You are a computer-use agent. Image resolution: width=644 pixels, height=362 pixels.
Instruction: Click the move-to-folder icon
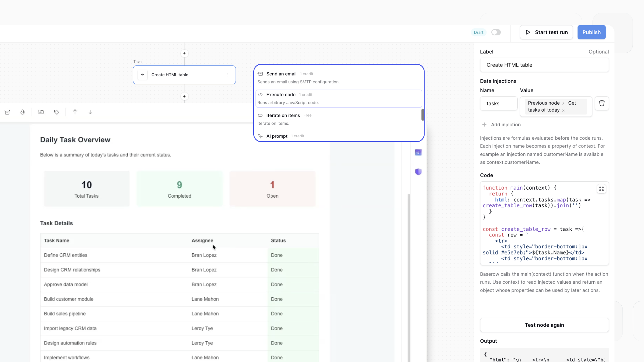[x=41, y=112]
